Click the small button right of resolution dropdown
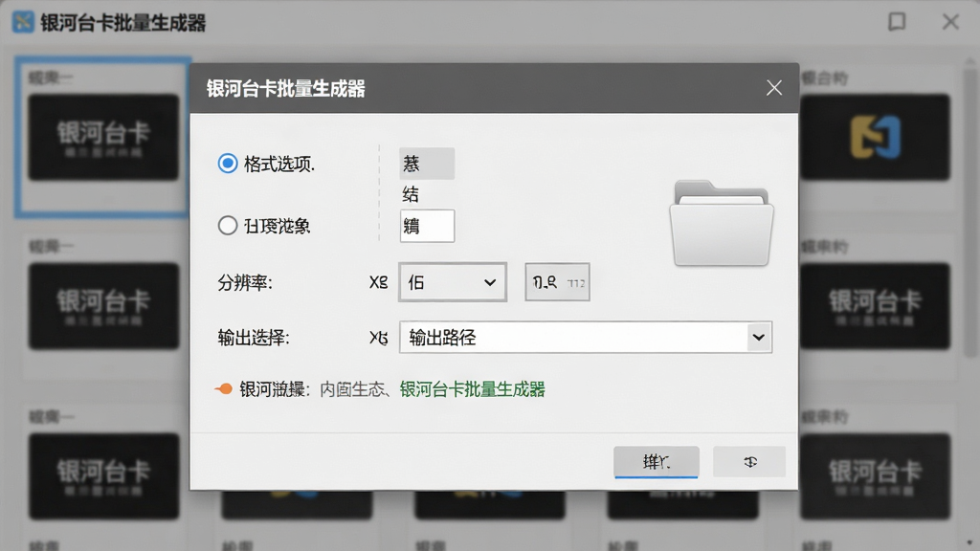The width and height of the screenshot is (980, 551). (x=558, y=282)
